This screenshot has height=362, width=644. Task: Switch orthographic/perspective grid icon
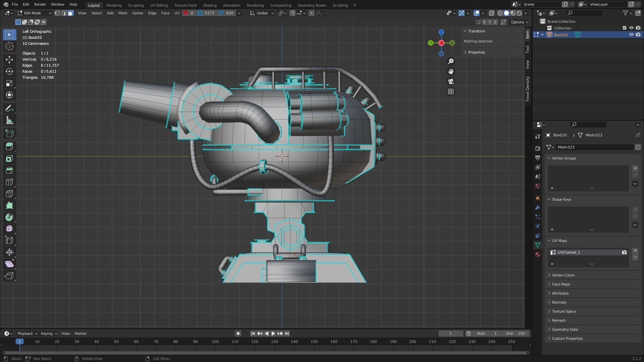click(x=451, y=92)
